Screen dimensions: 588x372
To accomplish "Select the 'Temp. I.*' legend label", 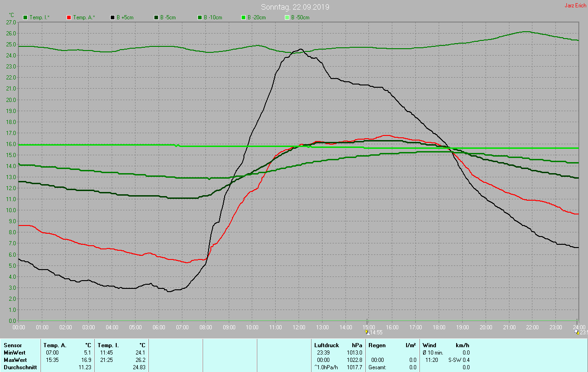I will point(40,17).
